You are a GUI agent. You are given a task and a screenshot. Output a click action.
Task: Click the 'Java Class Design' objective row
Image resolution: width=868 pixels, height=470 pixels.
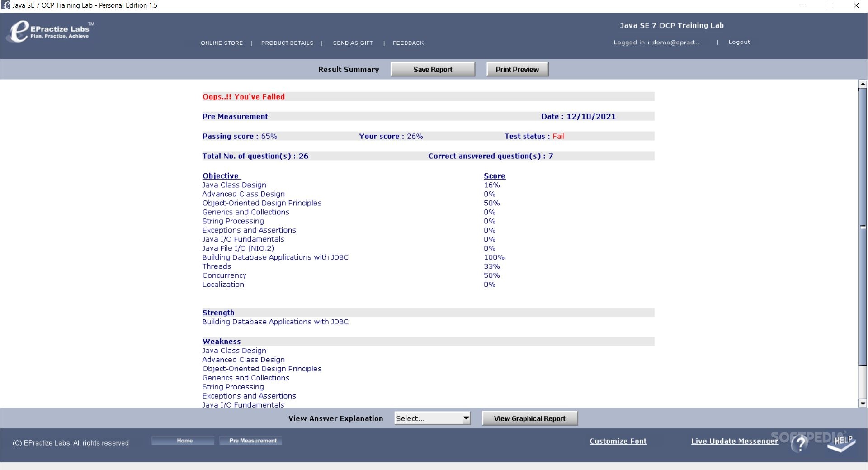(x=234, y=185)
